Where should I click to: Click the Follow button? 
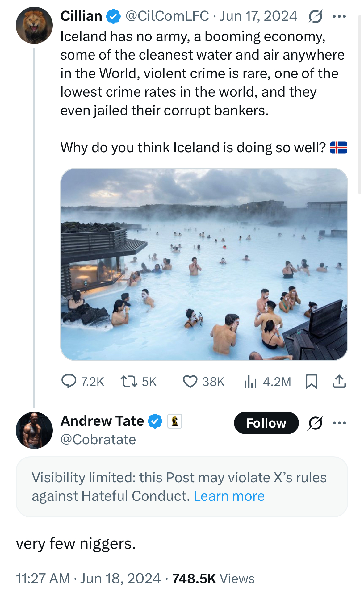[266, 423]
